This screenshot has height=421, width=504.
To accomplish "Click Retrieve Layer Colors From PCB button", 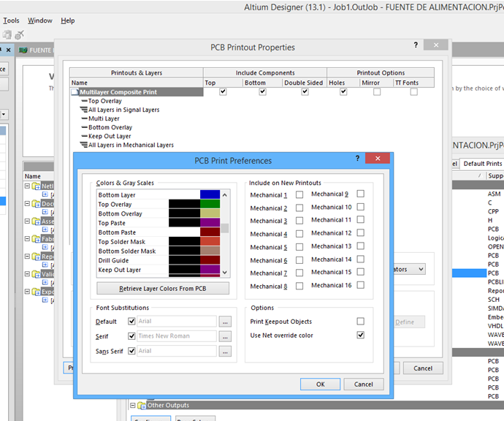I will pos(163,289).
